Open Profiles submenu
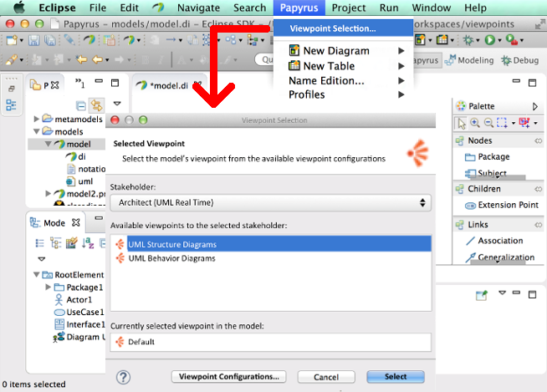This screenshot has height=392, width=547. click(x=346, y=94)
